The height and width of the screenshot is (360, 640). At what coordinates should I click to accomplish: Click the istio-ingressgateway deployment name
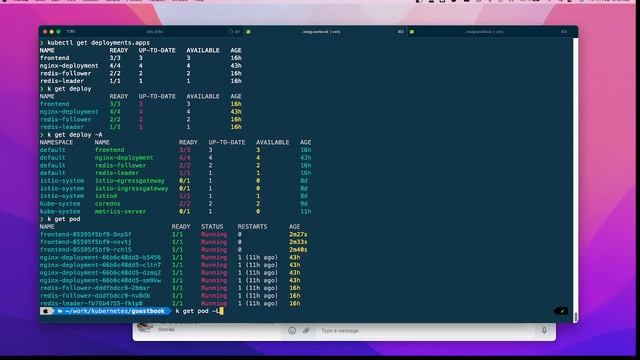point(131,189)
